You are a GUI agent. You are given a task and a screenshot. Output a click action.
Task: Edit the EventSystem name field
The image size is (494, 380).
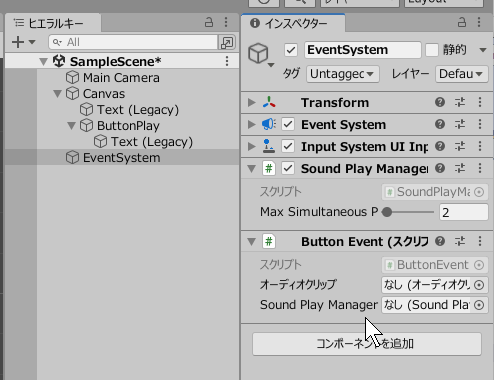[362, 50]
